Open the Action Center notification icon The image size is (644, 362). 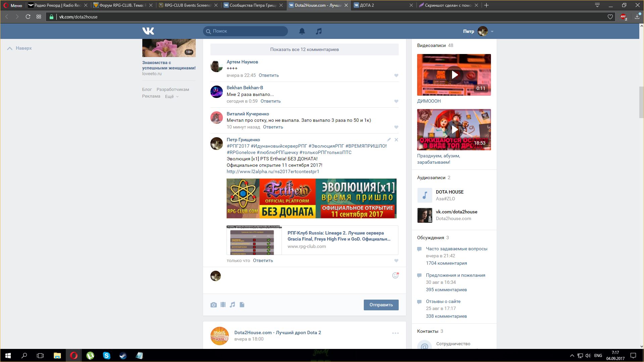pos(633,356)
